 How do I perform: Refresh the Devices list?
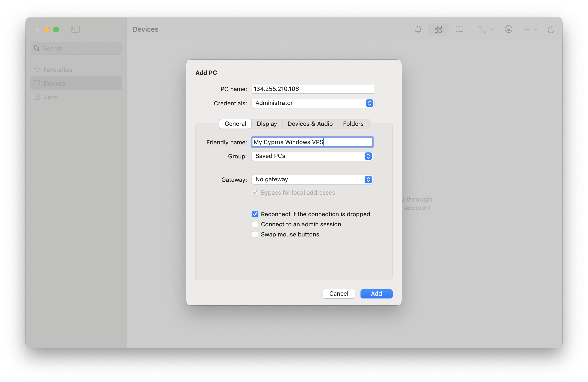tap(551, 29)
